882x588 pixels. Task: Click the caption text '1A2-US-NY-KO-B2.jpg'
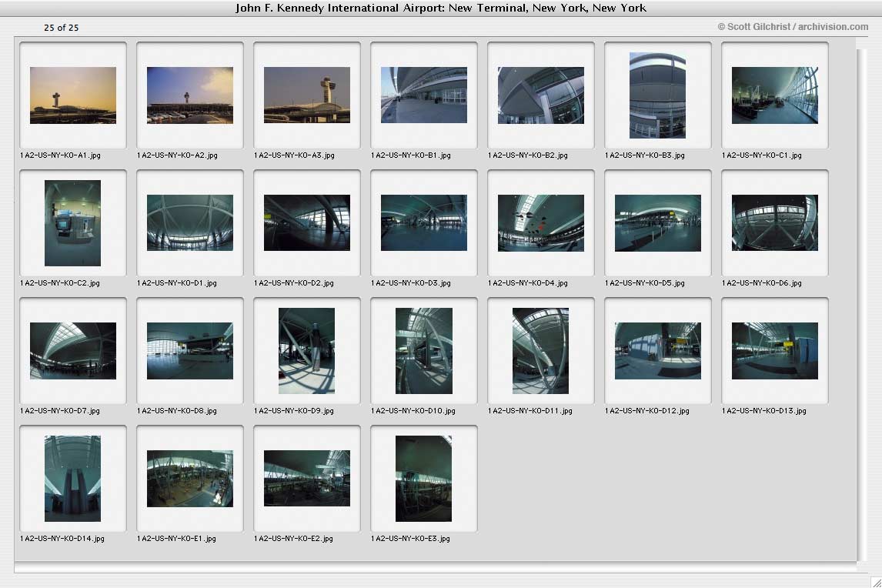(x=528, y=155)
